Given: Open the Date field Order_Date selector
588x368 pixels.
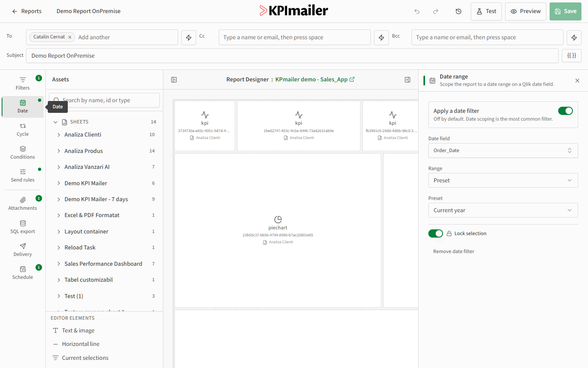Looking at the screenshot, I should click(x=503, y=150).
